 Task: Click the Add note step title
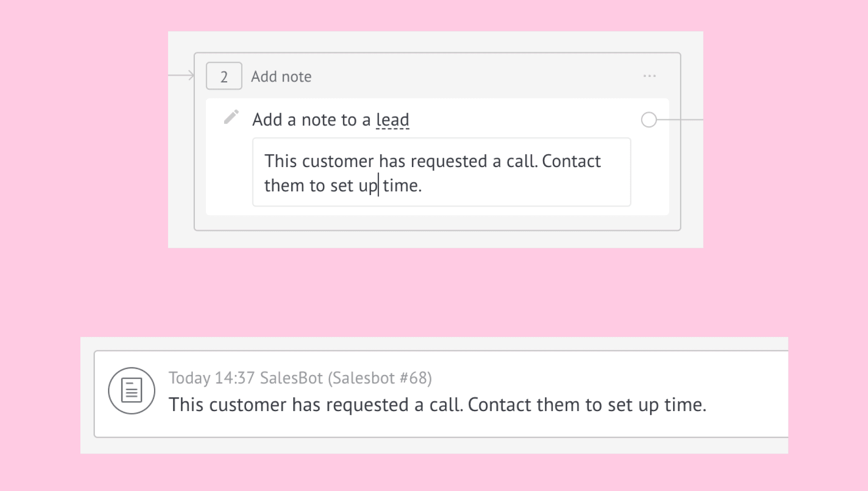tap(281, 77)
